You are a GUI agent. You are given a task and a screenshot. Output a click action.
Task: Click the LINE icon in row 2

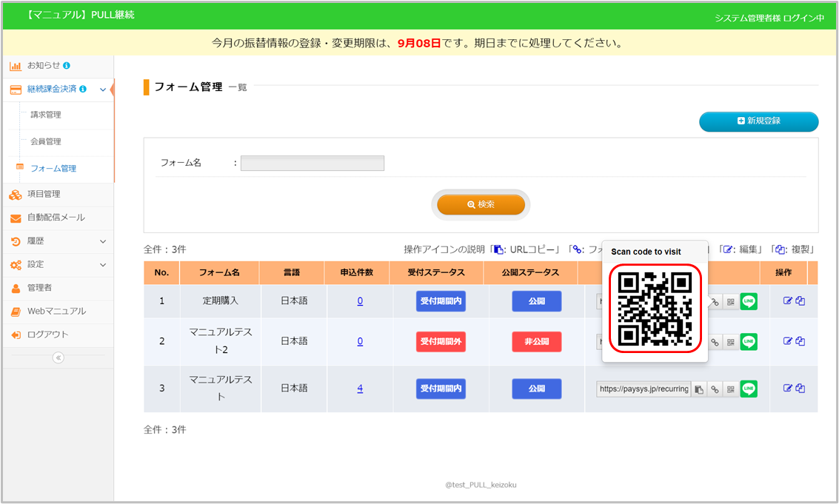coord(749,341)
